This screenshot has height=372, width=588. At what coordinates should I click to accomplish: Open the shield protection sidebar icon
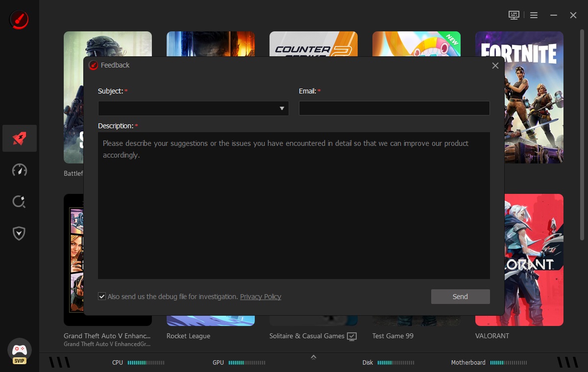pyautogui.click(x=19, y=233)
